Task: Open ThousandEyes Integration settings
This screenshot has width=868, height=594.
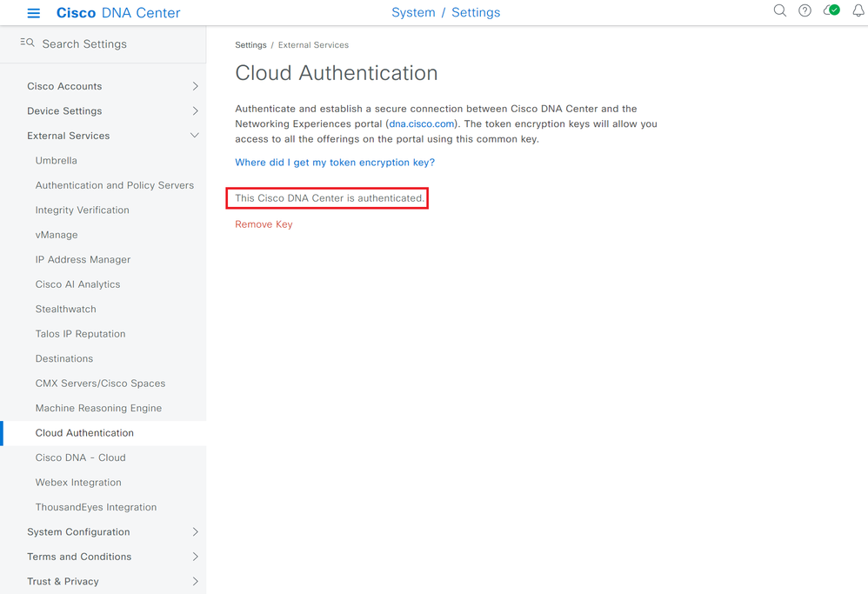Action: click(x=96, y=507)
